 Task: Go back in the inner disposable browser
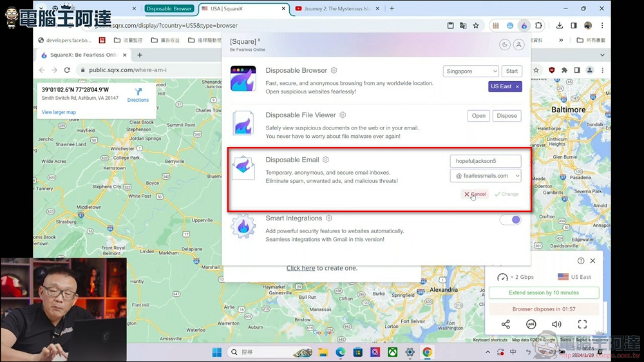pyautogui.click(x=41, y=70)
